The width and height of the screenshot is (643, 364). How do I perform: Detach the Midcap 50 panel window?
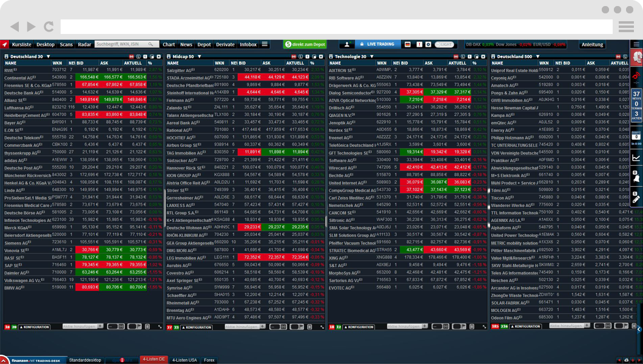coord(314,56)
